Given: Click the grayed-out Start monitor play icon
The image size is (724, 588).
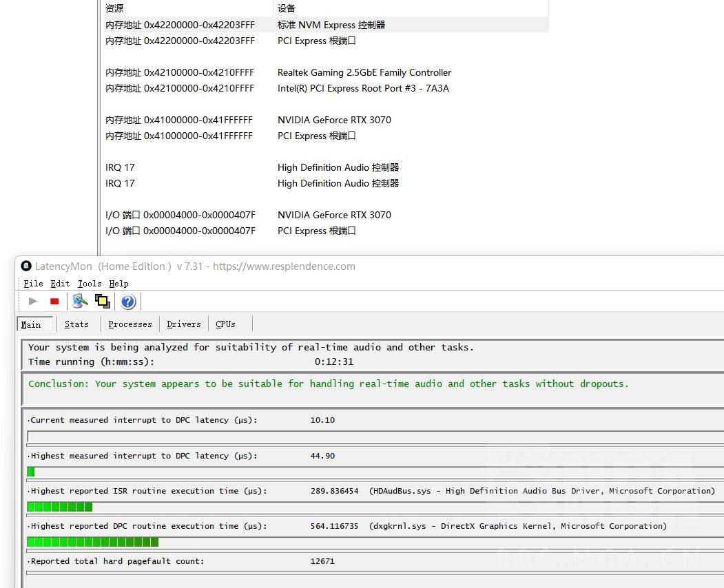Looking at the screenshot, I should [x=32, y=301].
